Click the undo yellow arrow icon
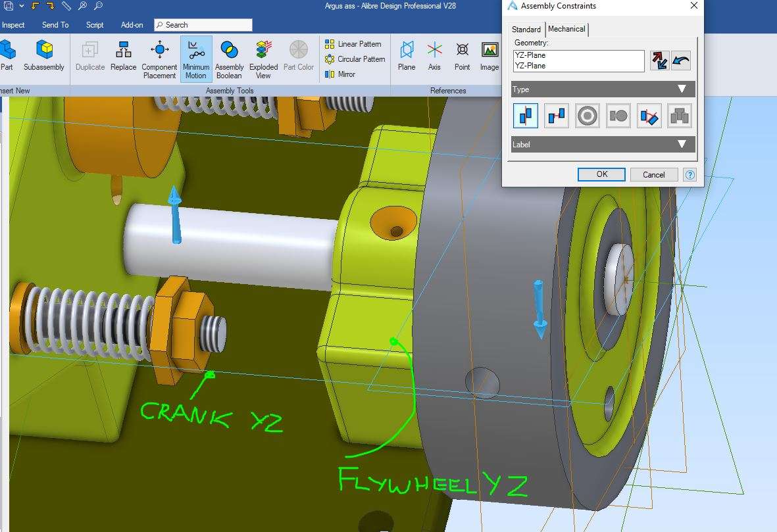Image resolution: width=777 pixels, height=532 pixels. [35, 6]
